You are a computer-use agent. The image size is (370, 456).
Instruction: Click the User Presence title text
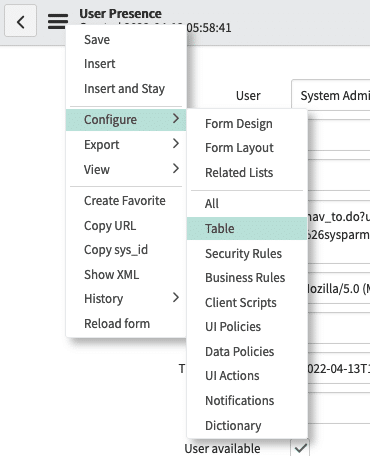[120, 14]
